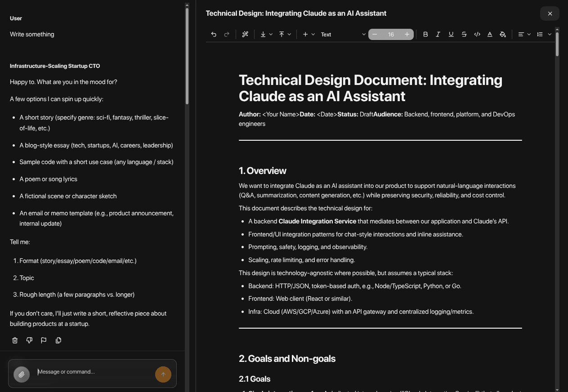
Task: Click the plus insert icon
Action: tap(305, 34)
